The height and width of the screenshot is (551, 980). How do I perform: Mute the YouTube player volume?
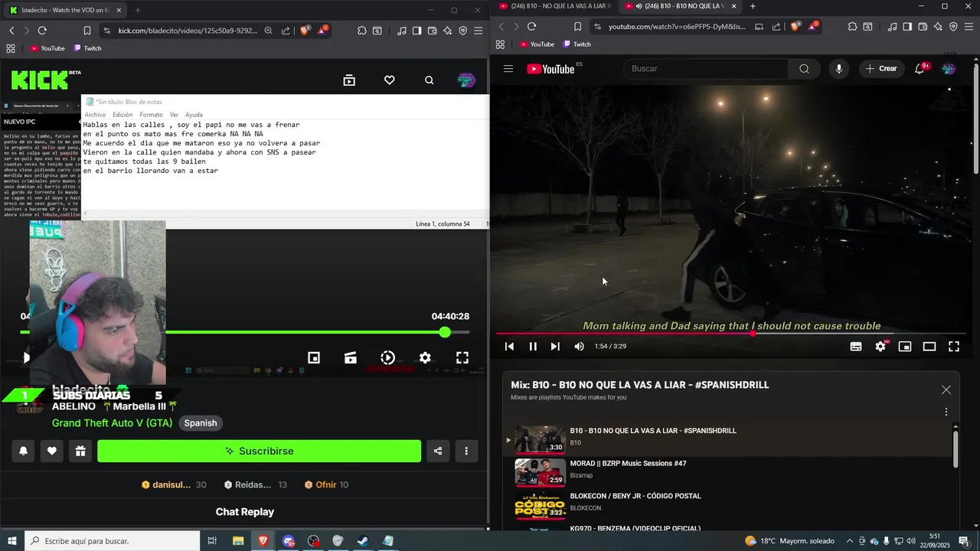pos(579,347)
